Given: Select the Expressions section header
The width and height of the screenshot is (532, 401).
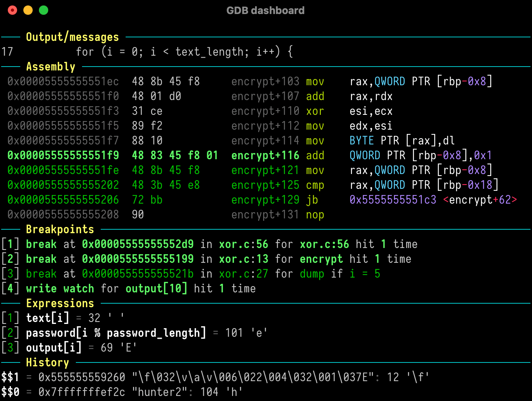Looking at the screenshot, I should pyautogui.click(x=60, y=303).
